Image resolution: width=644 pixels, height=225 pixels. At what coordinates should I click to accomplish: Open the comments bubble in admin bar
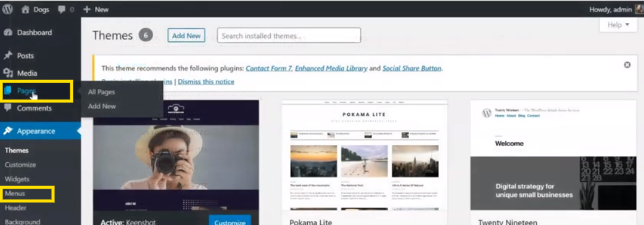[x=62, y=9]
